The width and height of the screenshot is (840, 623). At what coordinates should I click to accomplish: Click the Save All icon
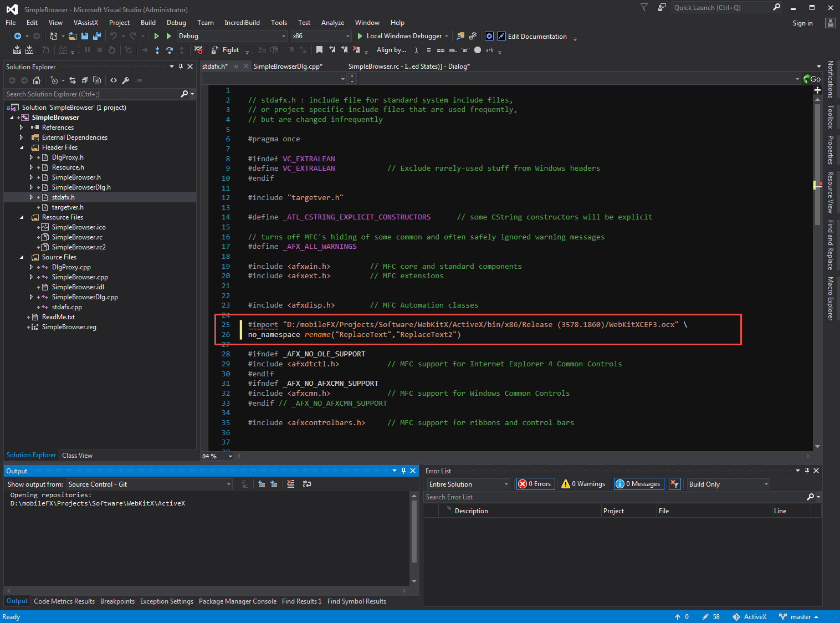coord(97,36)
